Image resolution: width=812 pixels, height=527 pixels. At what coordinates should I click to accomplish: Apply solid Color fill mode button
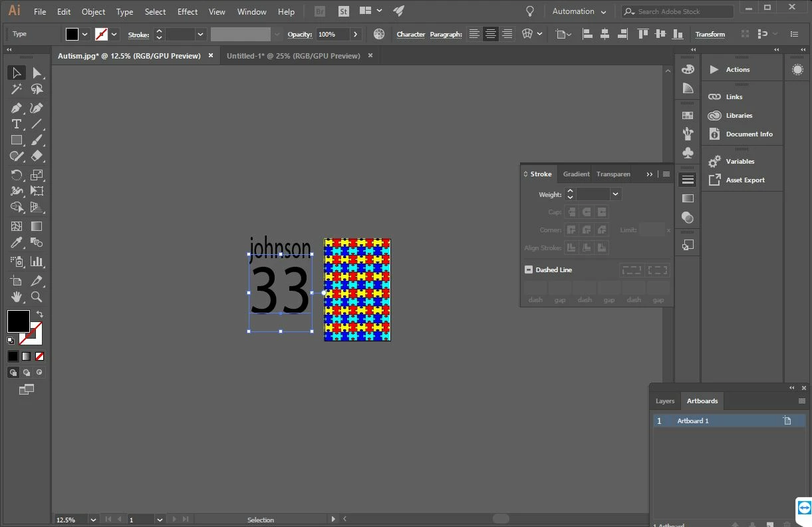point(13,356)
